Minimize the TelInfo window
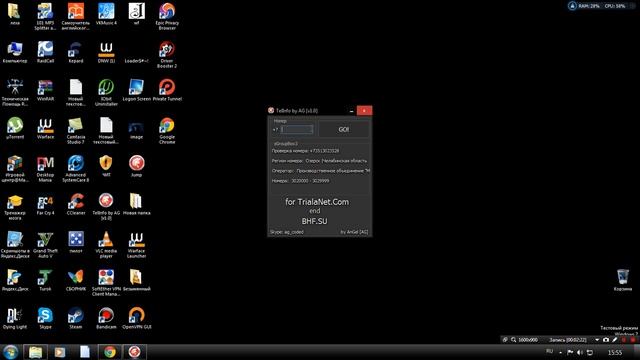This screenshot has height=360, width=640. point(351,111)
